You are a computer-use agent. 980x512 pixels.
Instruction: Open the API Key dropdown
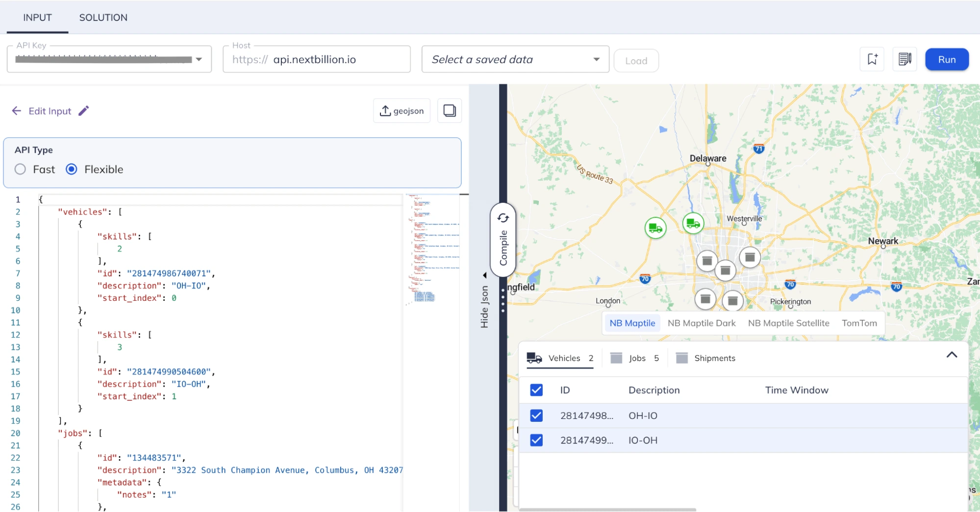pos(199,59)
